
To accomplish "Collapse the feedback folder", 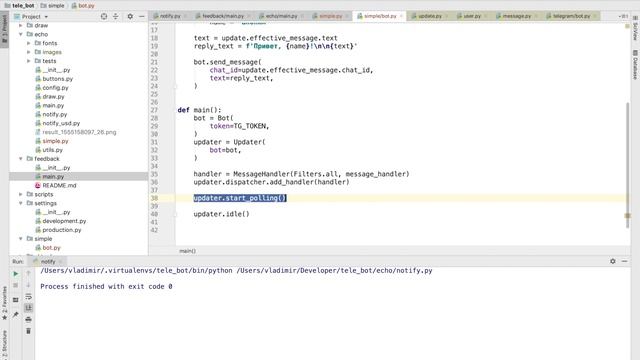I will (20, 159).
